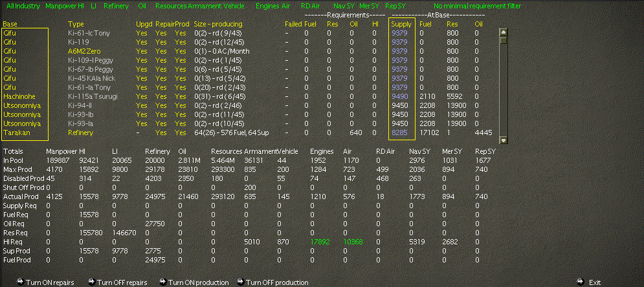The height and width of the screenshot is (287, 644).
Task: Select the LI filter at top
Action: pyautogui.click(x=93, y=6)
